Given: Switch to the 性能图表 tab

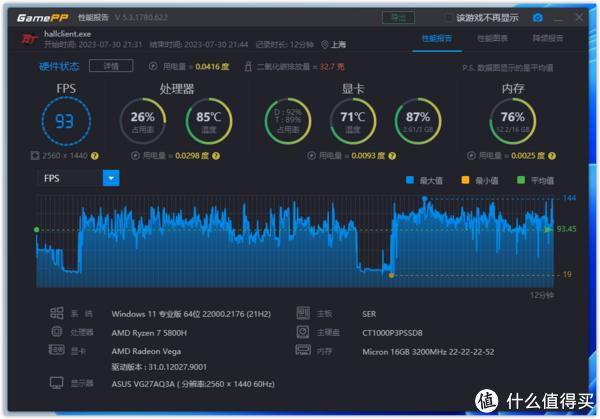Looking at the screenshot, I should (492, 38).
